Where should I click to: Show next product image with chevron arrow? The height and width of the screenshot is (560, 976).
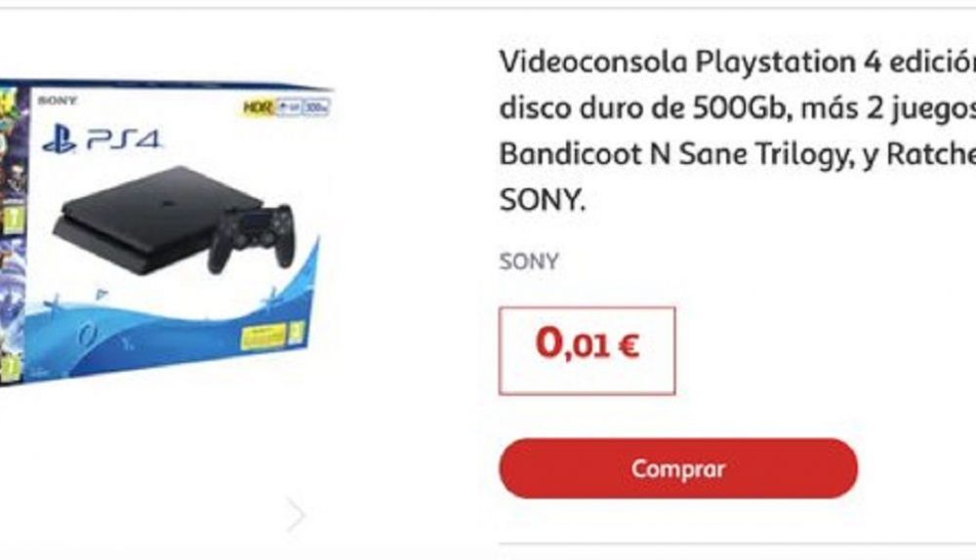(297, 514)
